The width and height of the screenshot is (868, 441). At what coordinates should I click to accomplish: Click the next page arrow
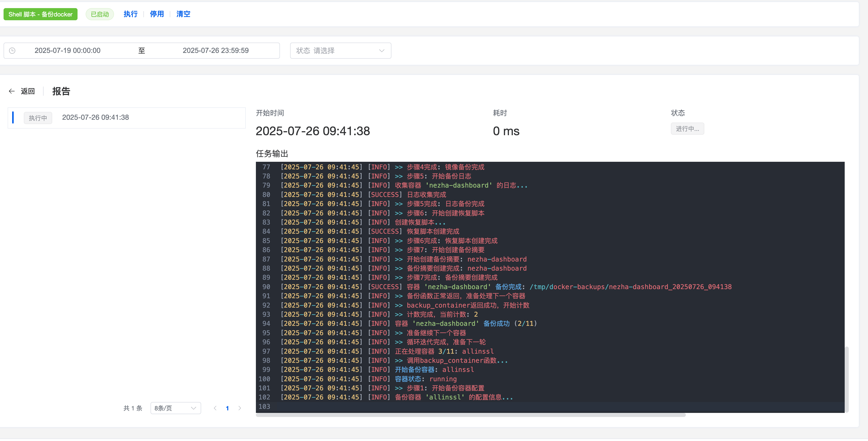240,408
